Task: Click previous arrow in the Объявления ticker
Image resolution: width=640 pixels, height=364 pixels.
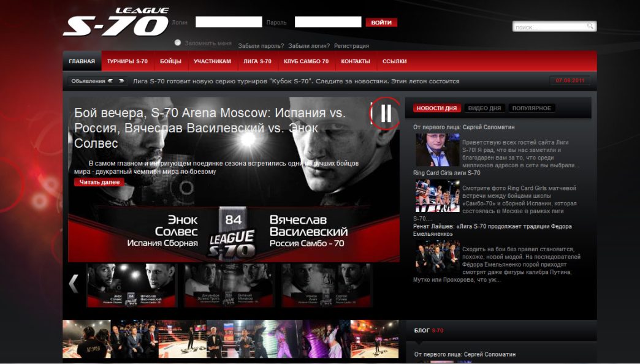Action: pyautogui.click(x=110, y=81)
